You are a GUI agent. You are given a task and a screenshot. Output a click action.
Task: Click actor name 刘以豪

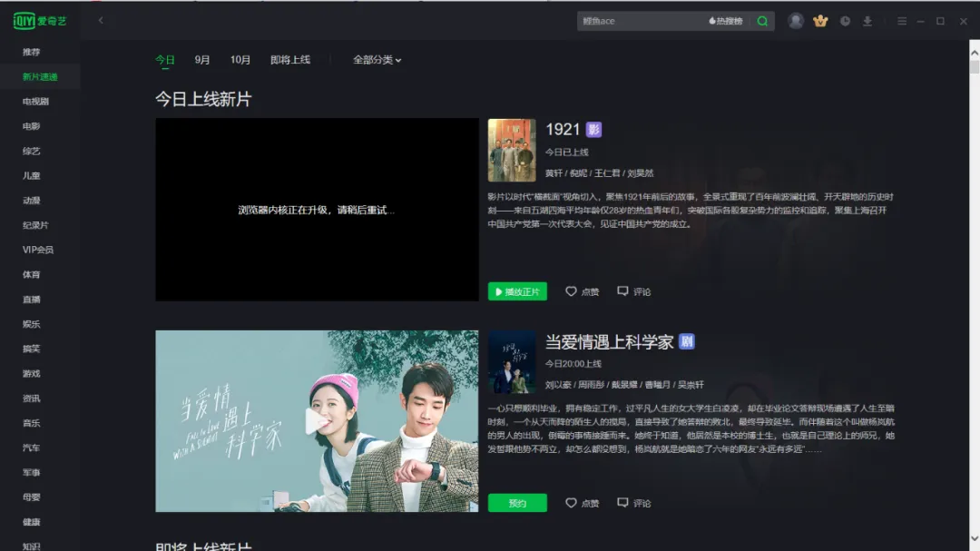[558, 385]
